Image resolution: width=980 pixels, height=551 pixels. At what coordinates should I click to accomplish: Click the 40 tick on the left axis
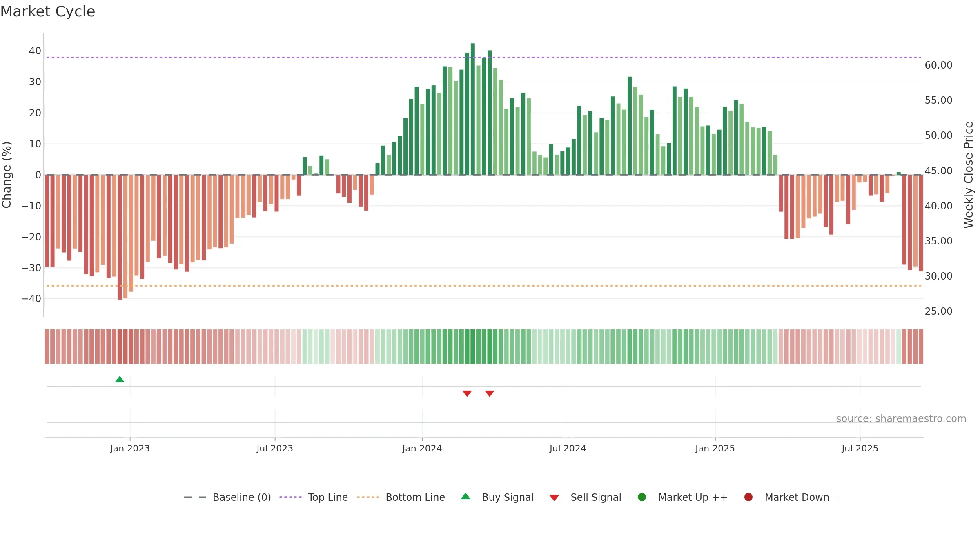[35, 51]
